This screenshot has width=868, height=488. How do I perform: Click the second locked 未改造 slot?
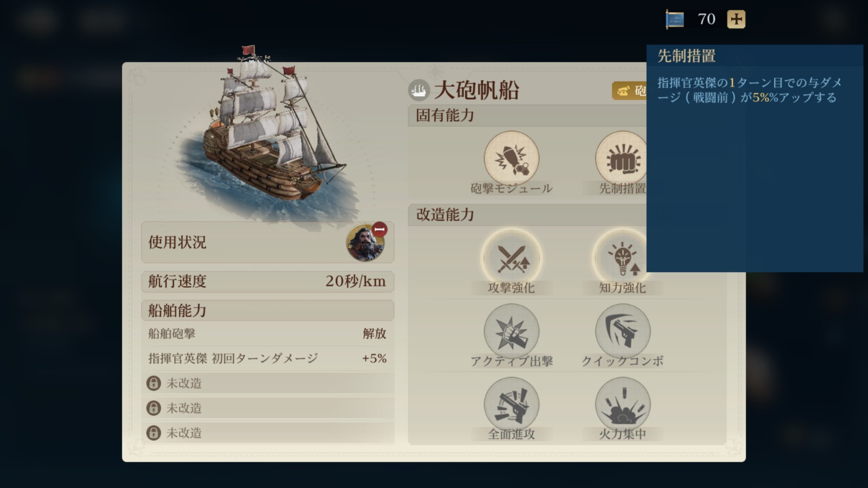(x=267, y=408)
